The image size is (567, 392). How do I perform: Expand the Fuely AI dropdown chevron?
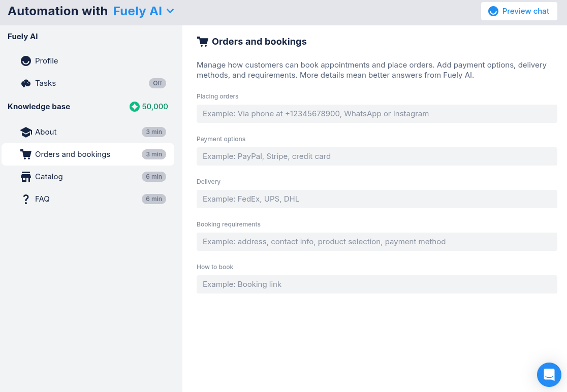pos(170,11)
